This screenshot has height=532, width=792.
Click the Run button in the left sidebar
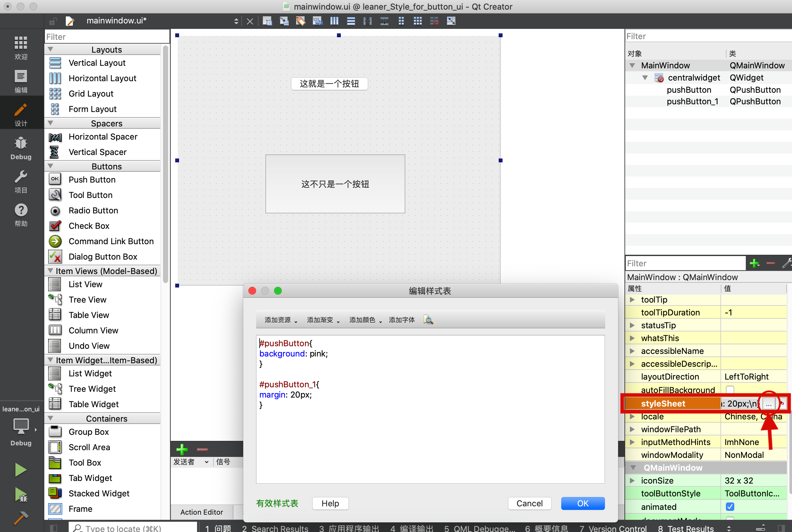pyautogui.click(x=21, y=469)
